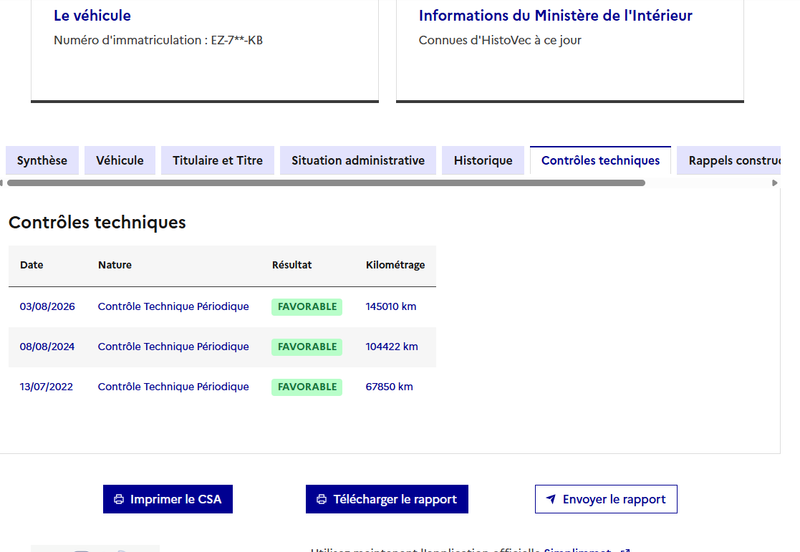Click the Informations du Ministère de l'Intérieur heading
Viewport: 800px width, 552px height.
point(556,15)
